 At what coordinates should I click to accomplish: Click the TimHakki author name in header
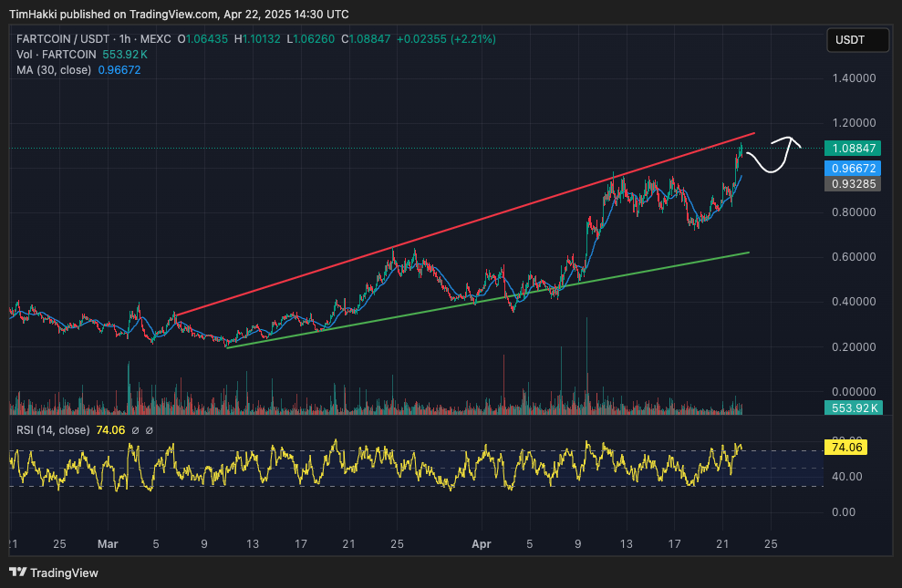tap(33, 15)
